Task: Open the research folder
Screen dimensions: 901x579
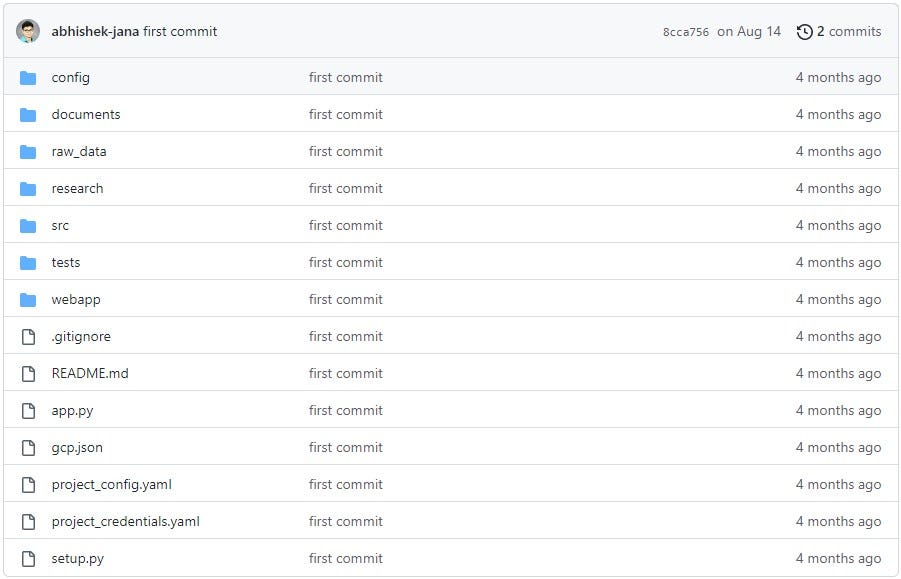Action: [77, 189]
